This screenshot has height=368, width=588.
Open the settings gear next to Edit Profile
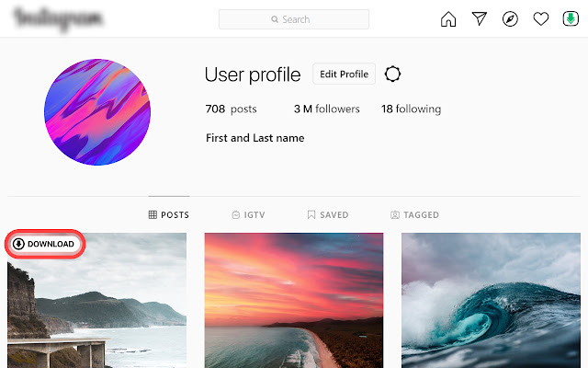pyautogui.click(x=392, y=74)
